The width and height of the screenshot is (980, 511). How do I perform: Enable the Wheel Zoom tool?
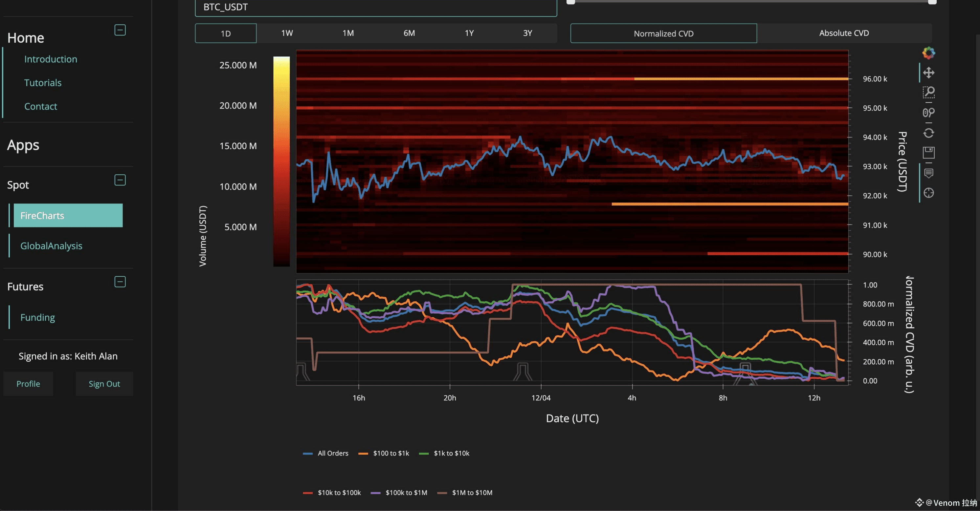928,113
